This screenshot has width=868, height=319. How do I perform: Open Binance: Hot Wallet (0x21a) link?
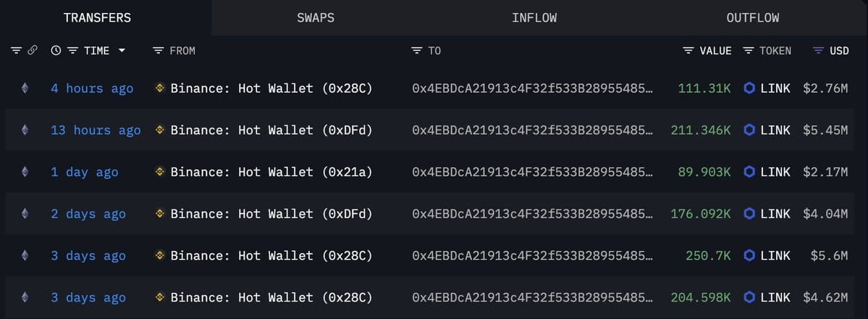(271, 172)
